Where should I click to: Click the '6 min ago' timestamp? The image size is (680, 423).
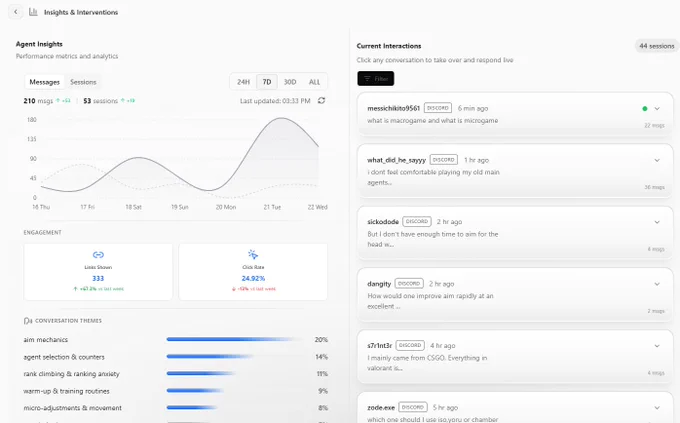[x=473, y=108]
